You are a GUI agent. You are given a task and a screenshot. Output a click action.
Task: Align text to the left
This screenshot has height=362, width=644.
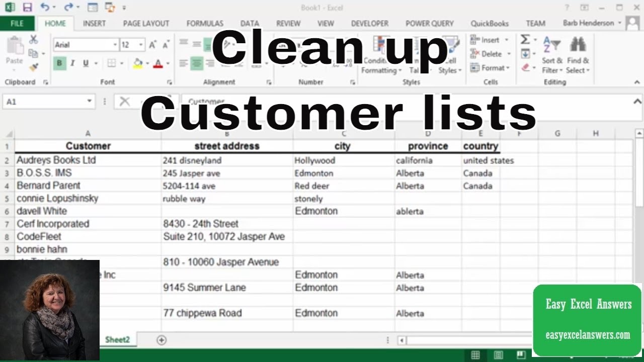click(x=184, y=63)
